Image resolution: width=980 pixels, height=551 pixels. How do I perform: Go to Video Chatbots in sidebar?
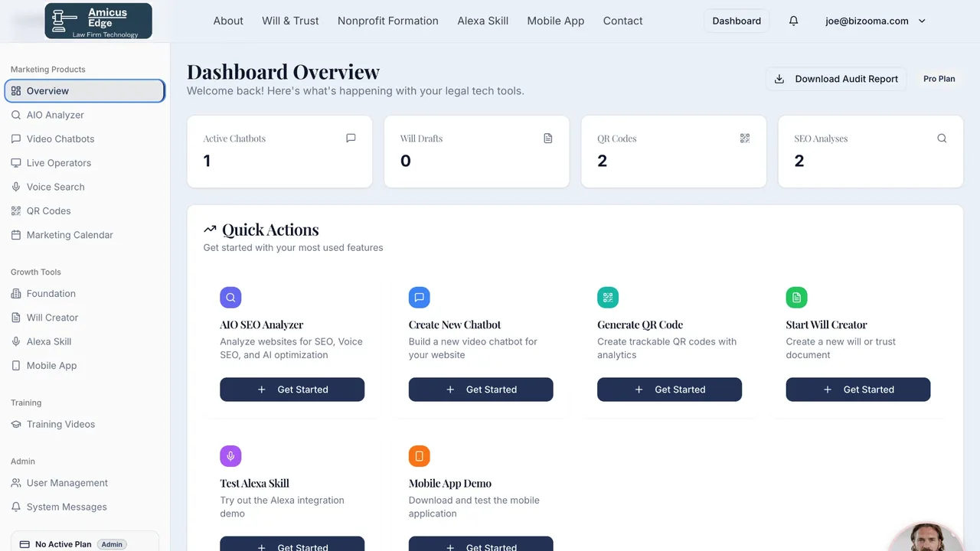point(85,139)
